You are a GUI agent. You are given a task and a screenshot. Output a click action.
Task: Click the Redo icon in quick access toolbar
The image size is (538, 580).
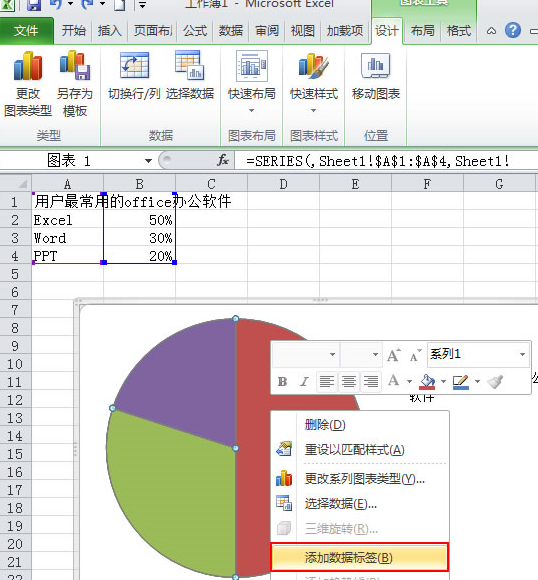(x=88, y=4)
